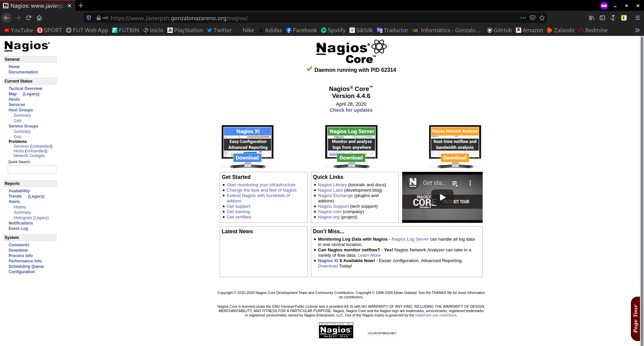This screenshot has width=644, height=346.
Task: Click the Learn More link for Network Analyzer
Action: 369,255
